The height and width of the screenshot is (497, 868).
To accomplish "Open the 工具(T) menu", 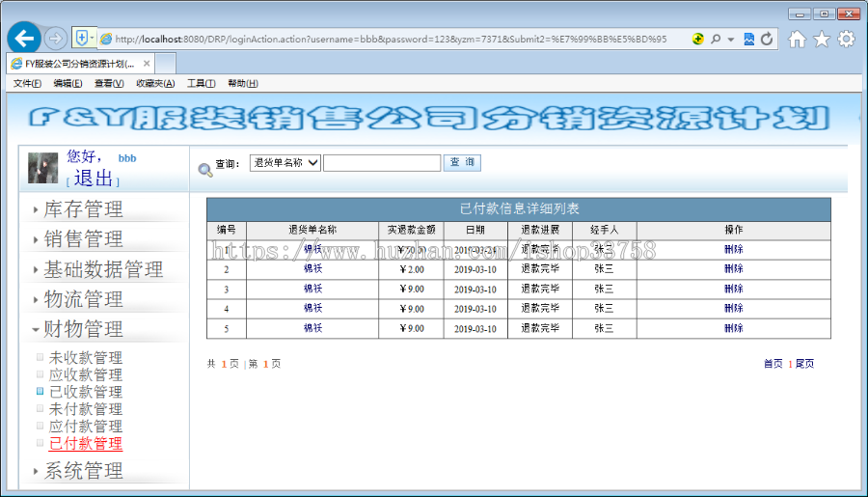I will click(201, 83).
